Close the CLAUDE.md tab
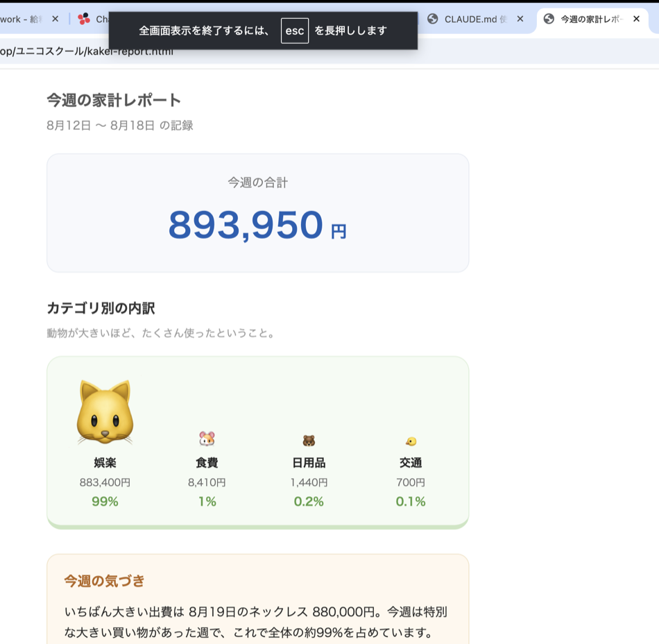This screenshot has height=644, width=659. (x=520, y=19)
